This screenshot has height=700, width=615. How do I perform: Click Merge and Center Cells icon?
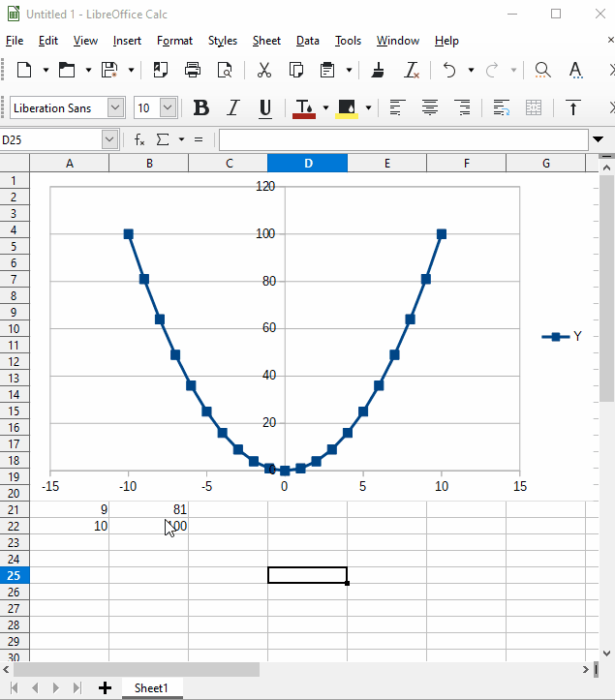(x=534, y=108)
